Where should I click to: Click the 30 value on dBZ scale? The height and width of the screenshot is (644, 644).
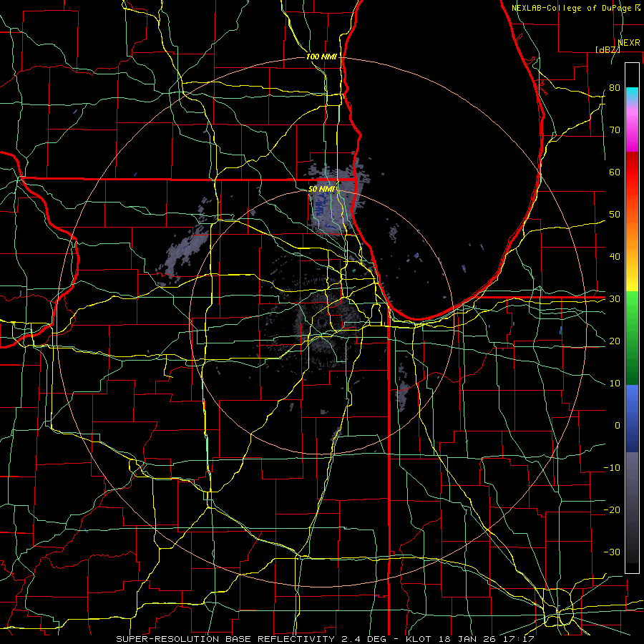tap(615, 299)
